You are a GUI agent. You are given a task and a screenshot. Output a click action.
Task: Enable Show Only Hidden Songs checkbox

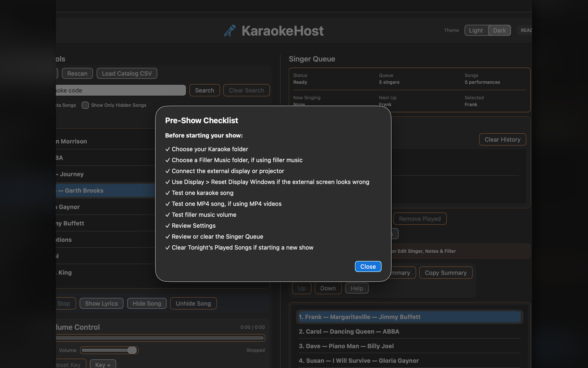[85, 105]
